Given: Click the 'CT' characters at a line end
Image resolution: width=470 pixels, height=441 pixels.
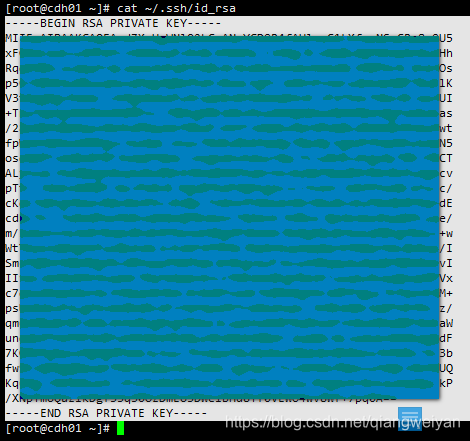Looking at the screenshot, I should (446, 158).
